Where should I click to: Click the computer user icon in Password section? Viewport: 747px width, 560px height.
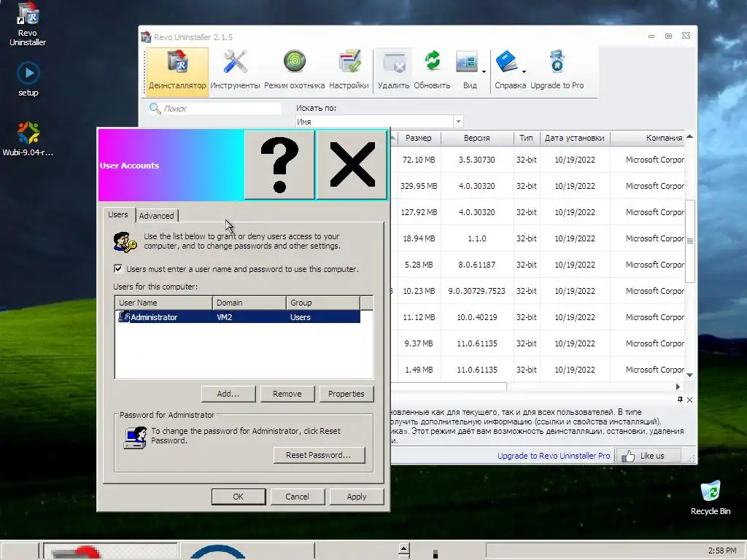click(x=135, y=438)
